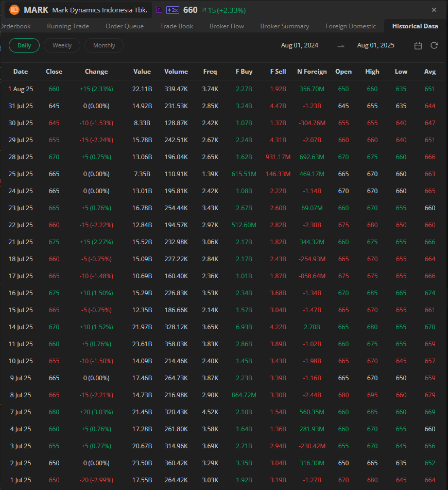Click the N Foreign column header
This screenshot has height=490, width=448.
[x=312, y=72]
